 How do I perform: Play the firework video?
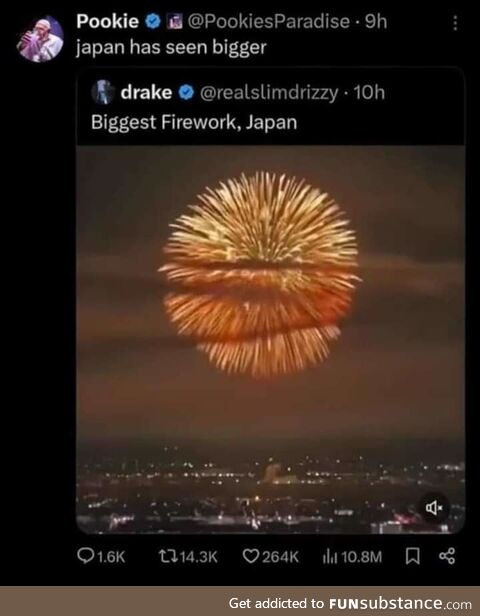[x=271, y=340]
